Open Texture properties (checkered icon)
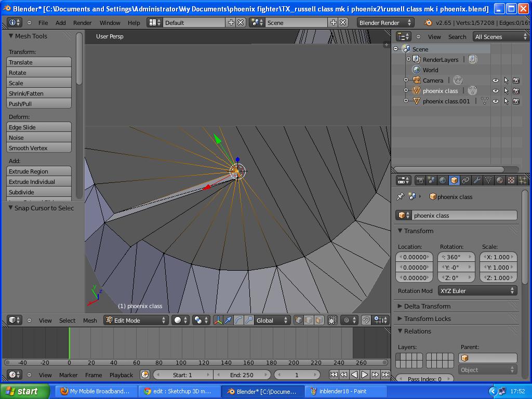532x399 pixels. tap(511, 180)
